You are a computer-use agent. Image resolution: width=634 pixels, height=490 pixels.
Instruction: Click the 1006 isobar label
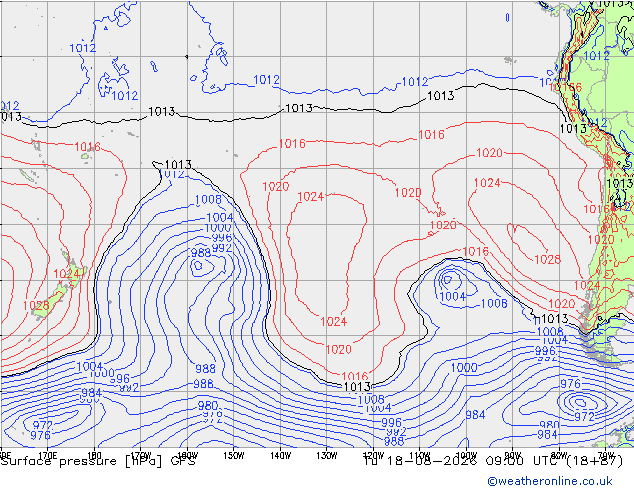[x=494, y=303]
